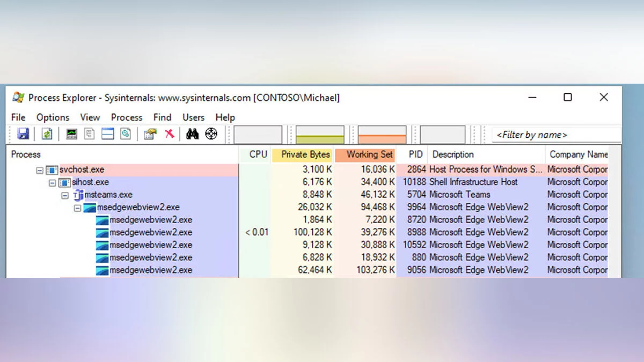Open the Users menu
The height and width of the screenshot is (362, 644).
[193, 117]
